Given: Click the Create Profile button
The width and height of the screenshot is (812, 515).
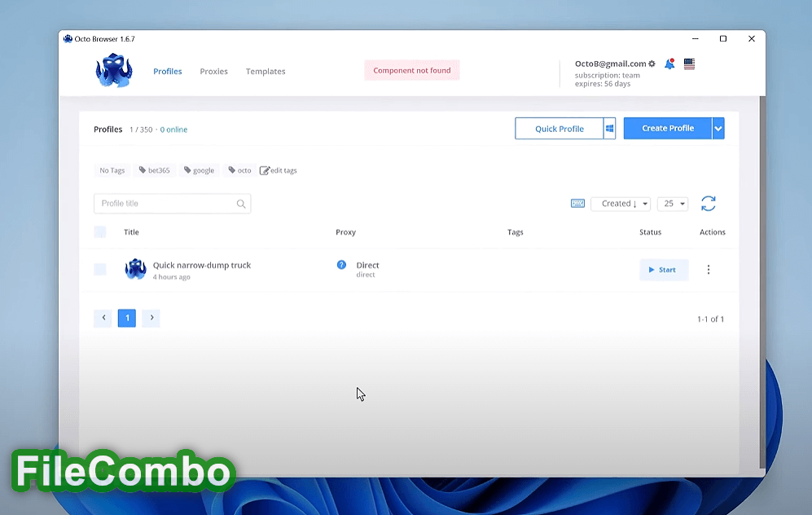Looking at the screenshot, I should 668,129.
